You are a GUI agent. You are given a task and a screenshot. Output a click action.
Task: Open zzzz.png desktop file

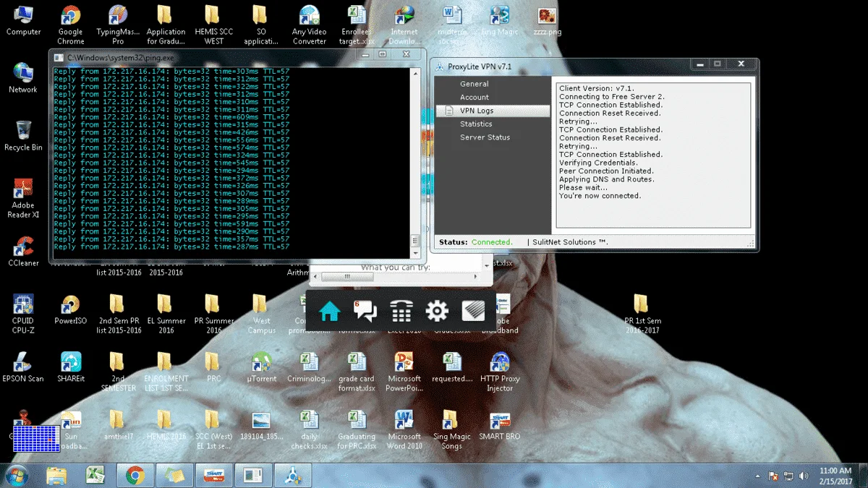548,22
